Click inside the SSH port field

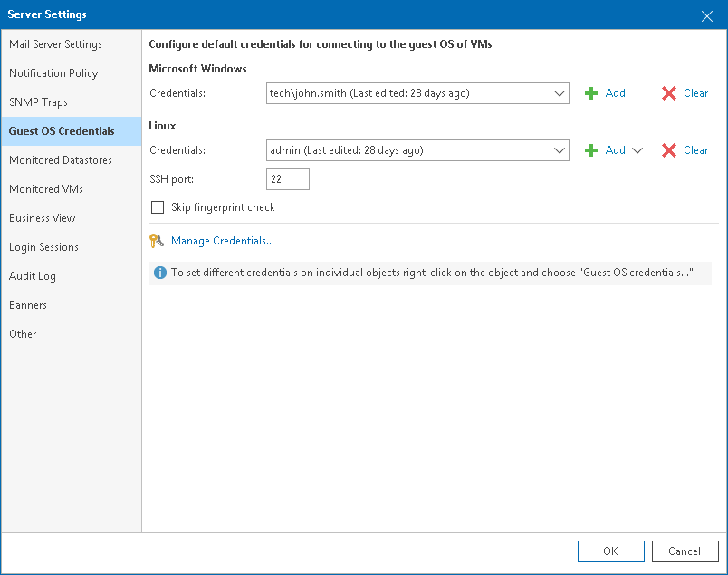click(287, 178)
